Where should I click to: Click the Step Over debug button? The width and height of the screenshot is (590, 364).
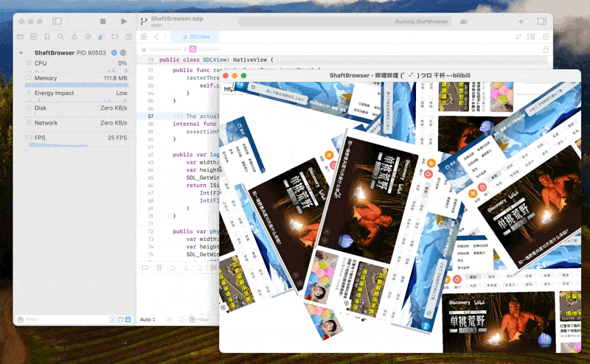173,267
